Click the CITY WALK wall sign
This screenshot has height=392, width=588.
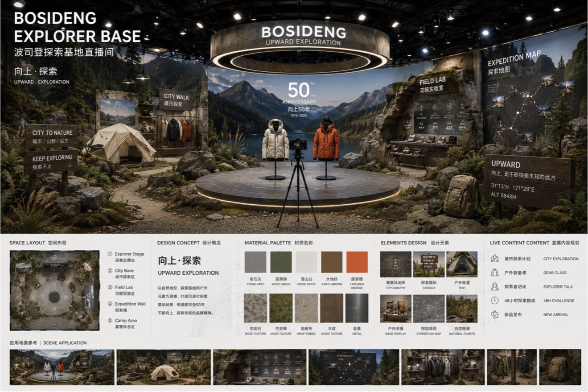tap(176, 99)
